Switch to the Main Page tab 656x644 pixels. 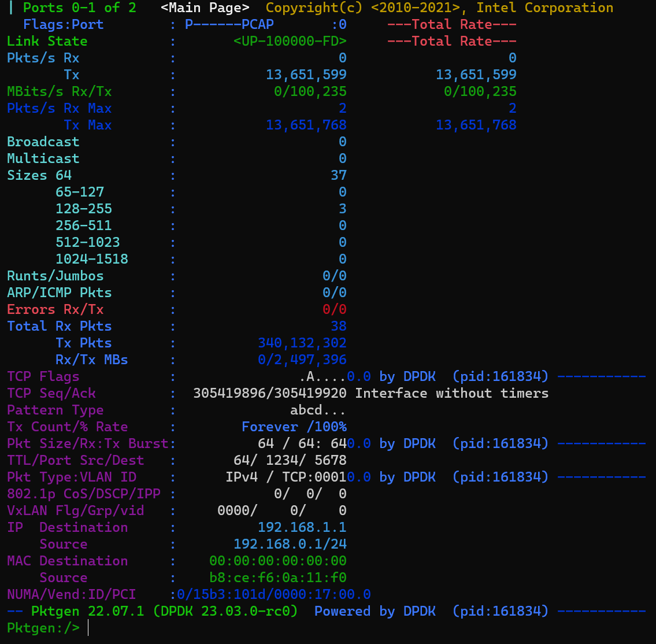tap(205, 8)
